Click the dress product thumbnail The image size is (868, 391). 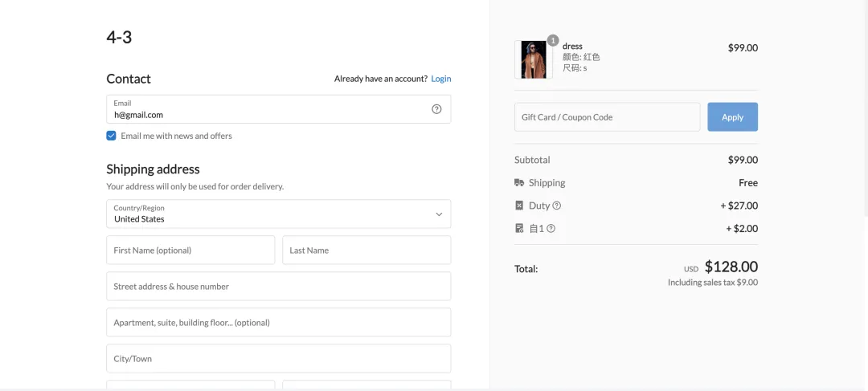[x=534, y=59]
